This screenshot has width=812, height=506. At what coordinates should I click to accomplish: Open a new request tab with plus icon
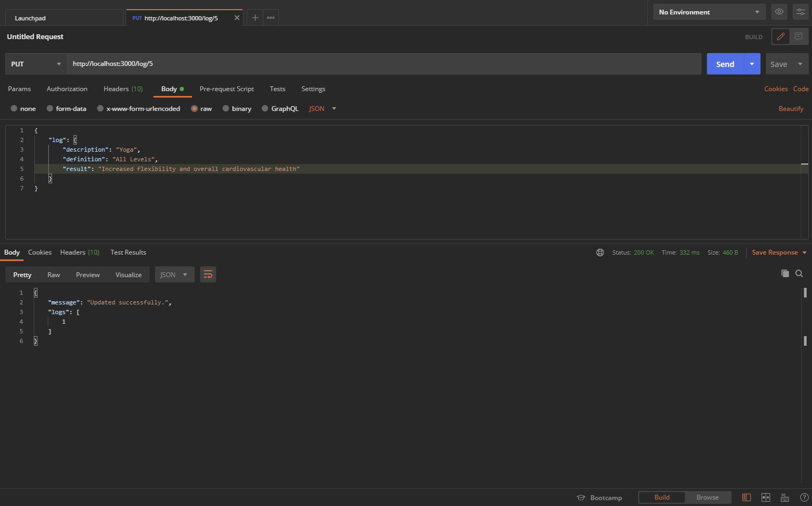255,18
